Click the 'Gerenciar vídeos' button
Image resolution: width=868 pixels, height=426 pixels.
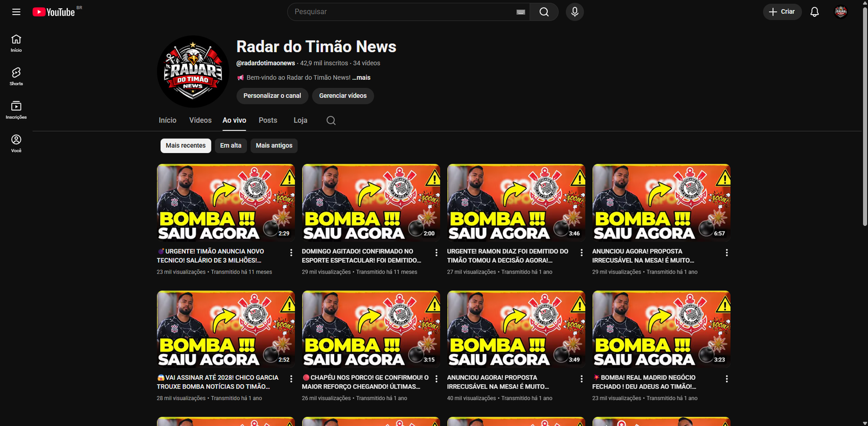click(x=343, y=96)
